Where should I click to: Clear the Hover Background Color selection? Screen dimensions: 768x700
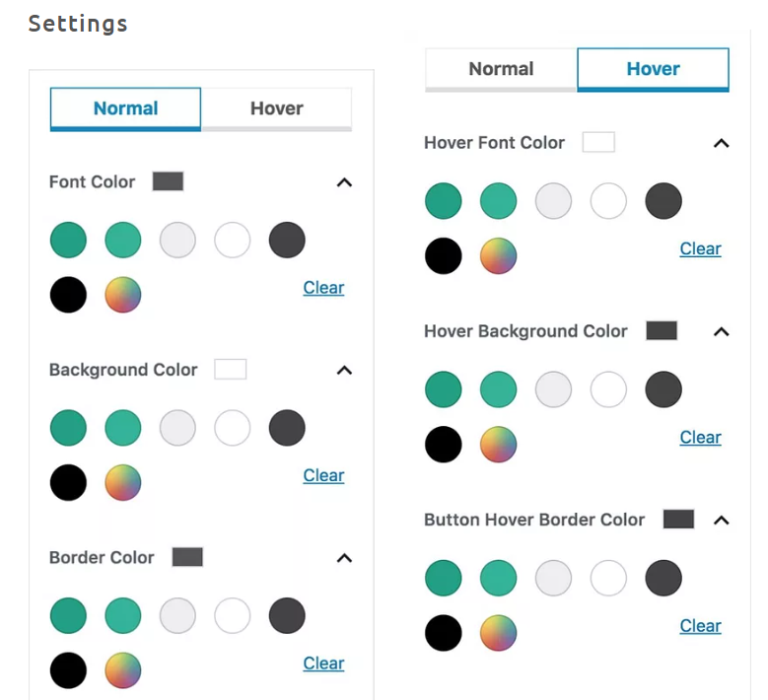[700, 438]
